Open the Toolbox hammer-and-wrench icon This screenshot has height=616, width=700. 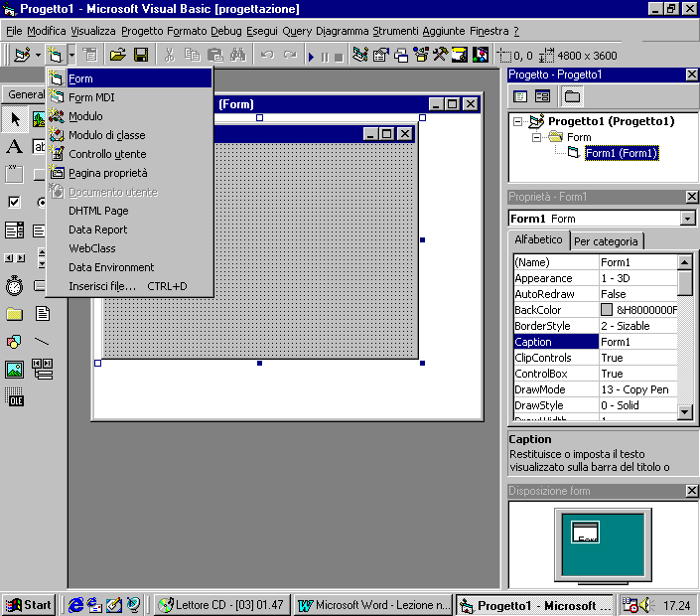[440, 56]
